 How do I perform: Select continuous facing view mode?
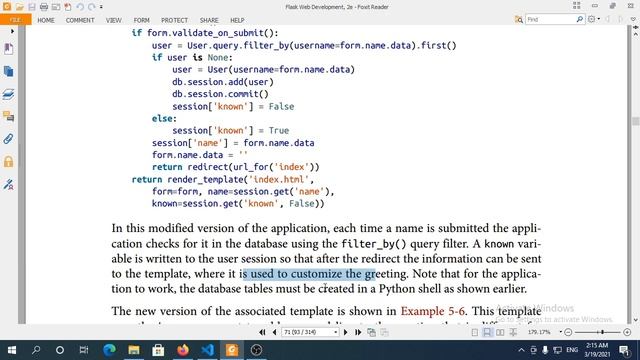(513, 333)
